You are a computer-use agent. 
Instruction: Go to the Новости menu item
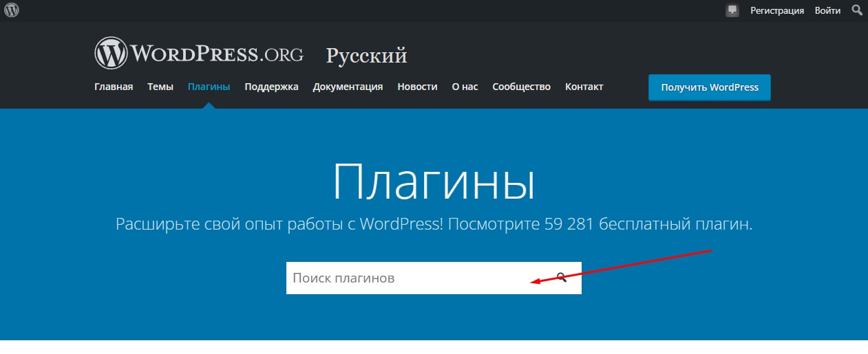(417, 87)
